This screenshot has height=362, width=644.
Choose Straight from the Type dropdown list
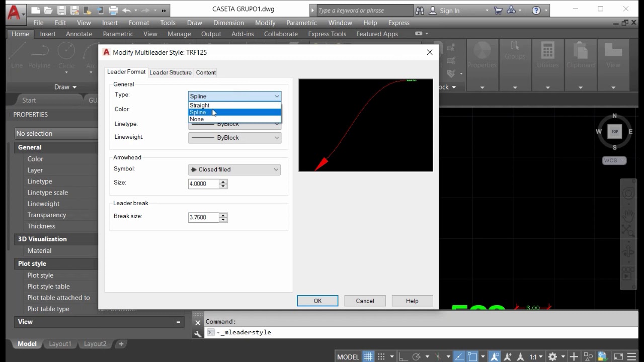coord(234,105)
